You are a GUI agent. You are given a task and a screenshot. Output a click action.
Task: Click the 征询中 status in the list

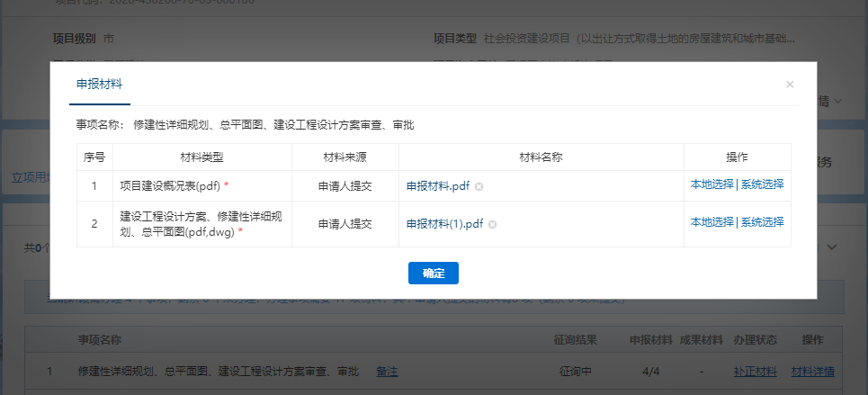pos(576,372)
